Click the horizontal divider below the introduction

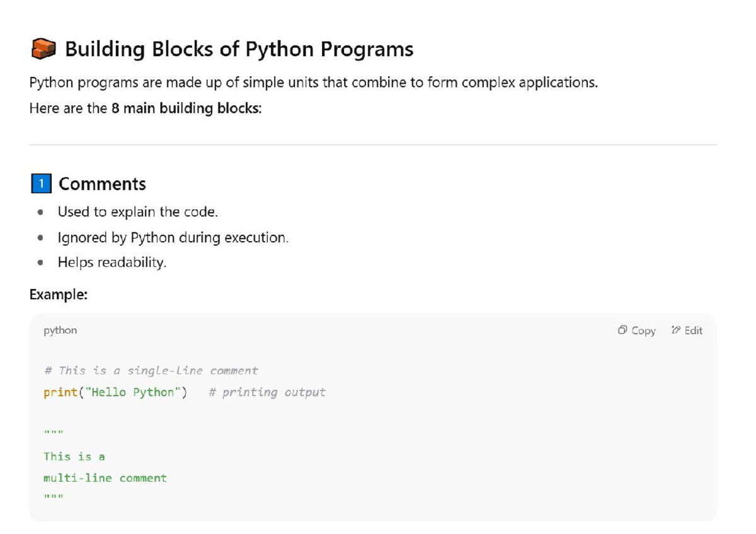tap(378, 144)
